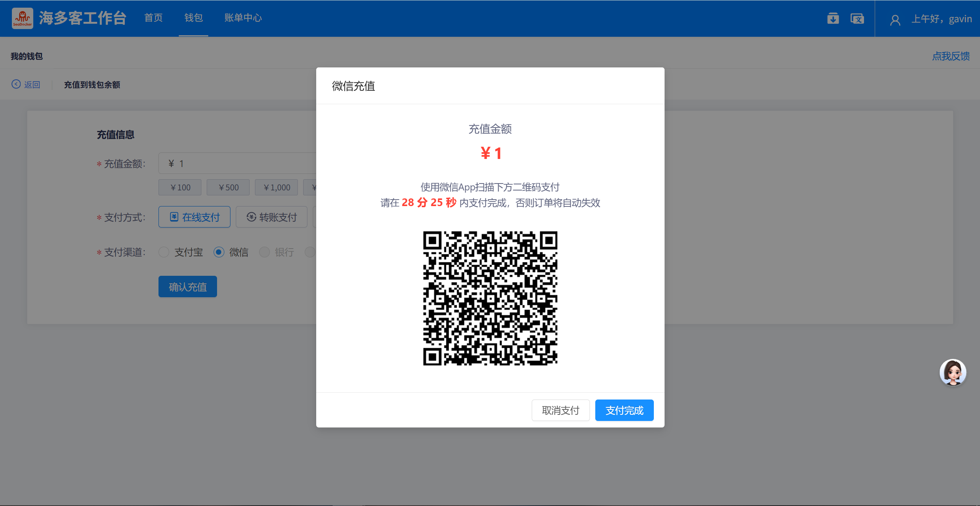Choose the ¥500 preset amount
980x506 pixels.
[x=228, y=187]
